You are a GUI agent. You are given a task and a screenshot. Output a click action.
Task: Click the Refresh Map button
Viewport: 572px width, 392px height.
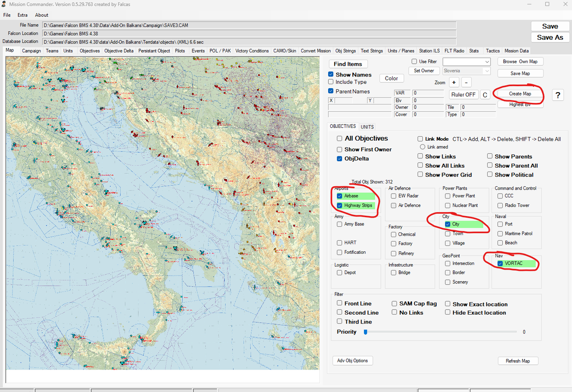pyautogui.click(x=518, y=361)
